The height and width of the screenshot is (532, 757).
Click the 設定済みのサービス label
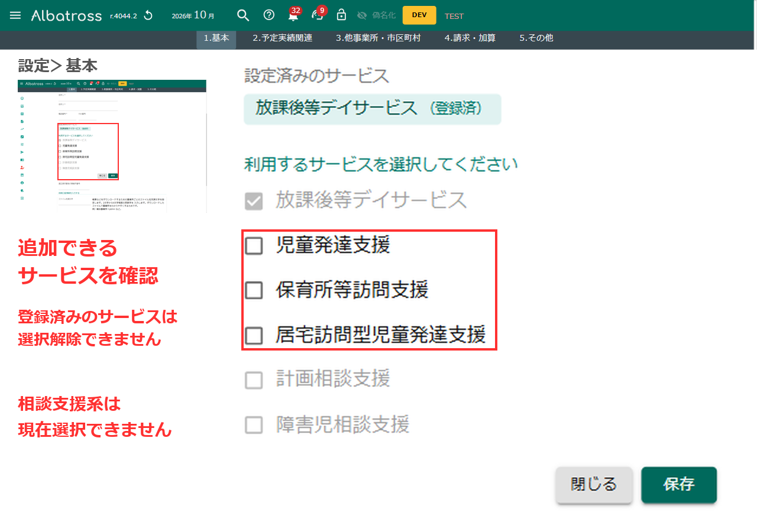pyautogui.click(x=317, y=76)
